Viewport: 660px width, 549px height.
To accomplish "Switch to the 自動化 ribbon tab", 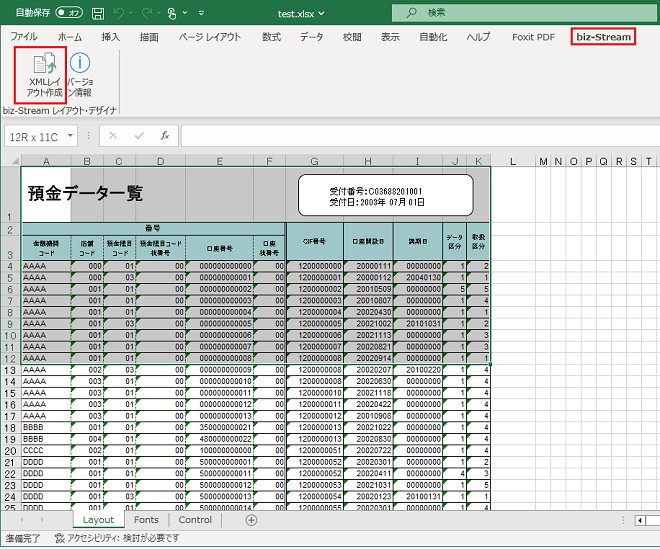I will click(433, 37).
